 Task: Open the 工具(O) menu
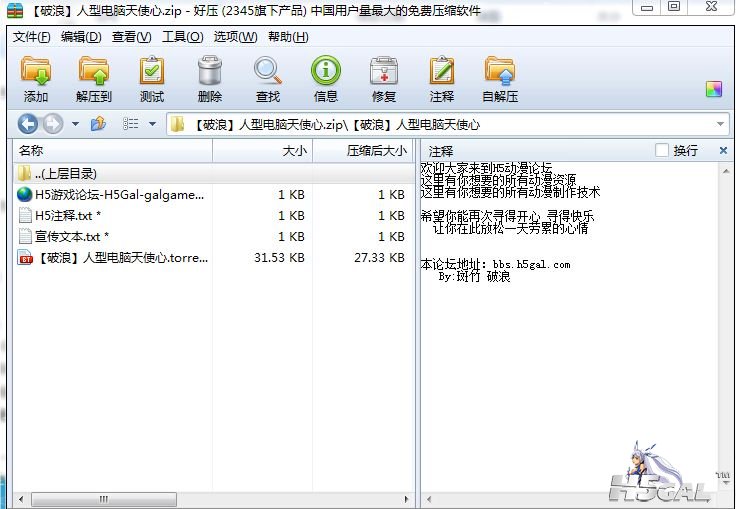[x=183, y=37]
